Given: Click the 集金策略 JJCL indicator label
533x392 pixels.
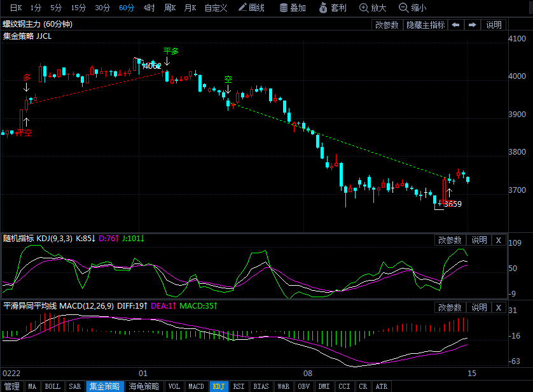Looking at the screenshot, I should pos(27,36).
